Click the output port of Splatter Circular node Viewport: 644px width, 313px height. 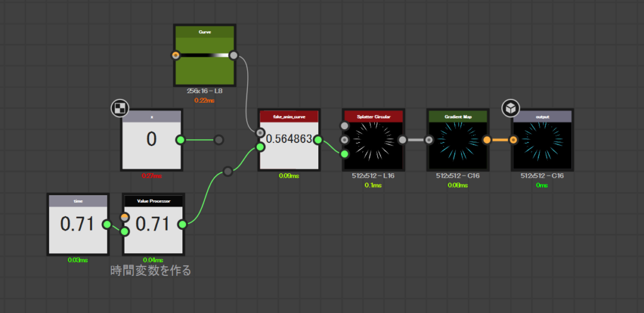(x=402, y=139)
